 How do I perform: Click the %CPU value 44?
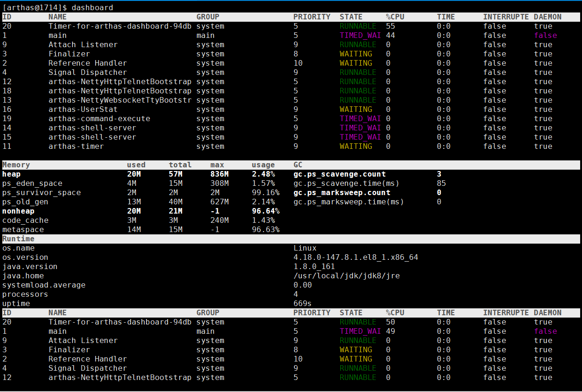tap(391, 36)
